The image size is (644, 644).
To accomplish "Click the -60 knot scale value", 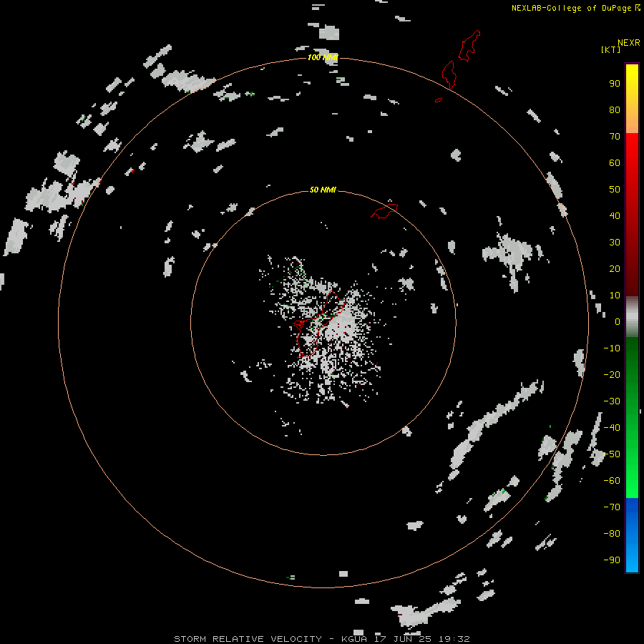I will click(x=612, y=481).
